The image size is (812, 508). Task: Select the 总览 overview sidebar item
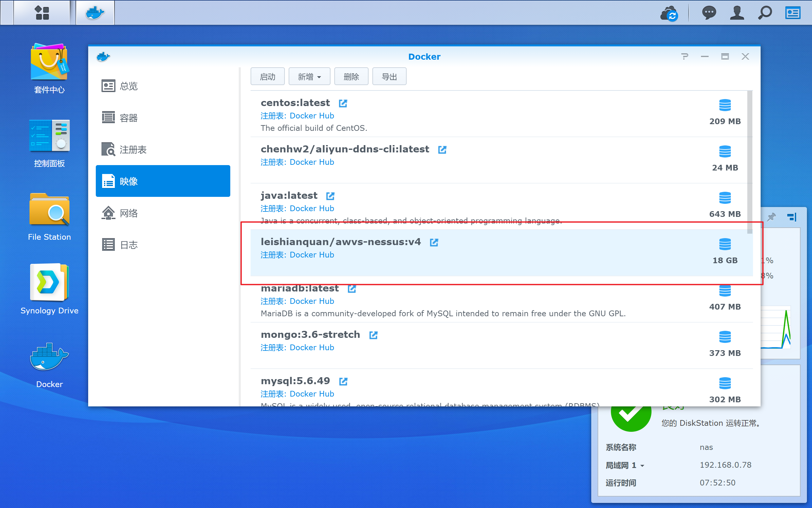click(163, 86)
